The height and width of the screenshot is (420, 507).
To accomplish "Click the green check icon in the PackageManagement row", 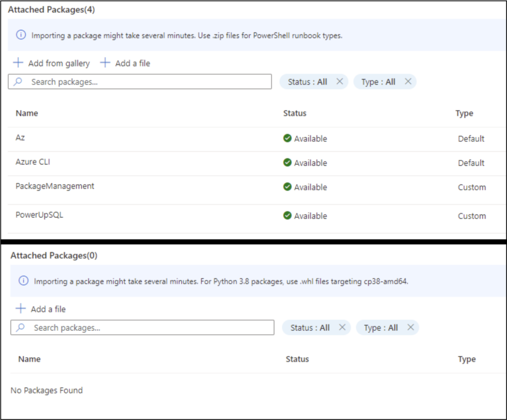I will pyautogui.click(x=287, y=187).
